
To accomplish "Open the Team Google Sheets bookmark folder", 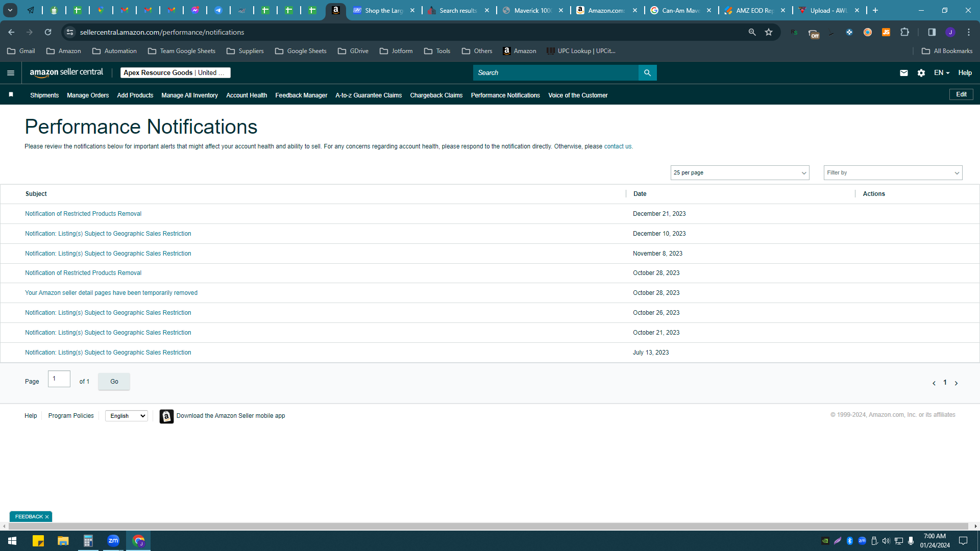I will (x=182, y=51).
